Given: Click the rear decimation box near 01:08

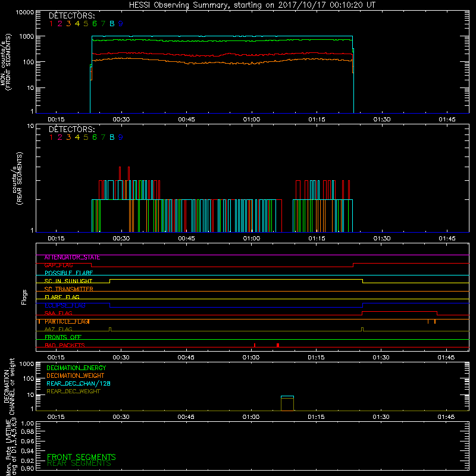Looking at the screenshot, I should point(287,403).
